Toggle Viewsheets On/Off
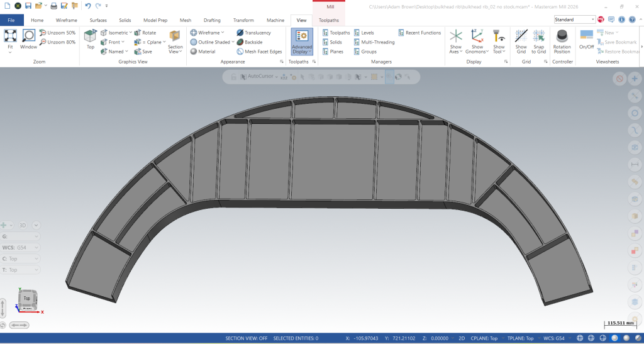 tap(587, 40)
